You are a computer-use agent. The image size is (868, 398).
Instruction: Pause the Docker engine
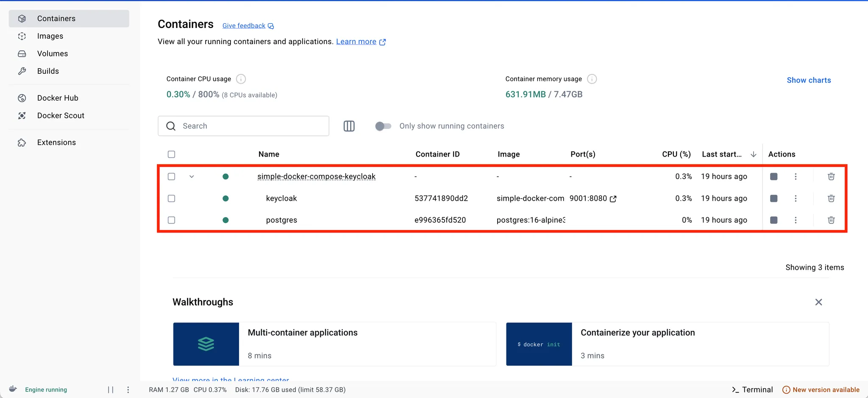tap(111, 390)
